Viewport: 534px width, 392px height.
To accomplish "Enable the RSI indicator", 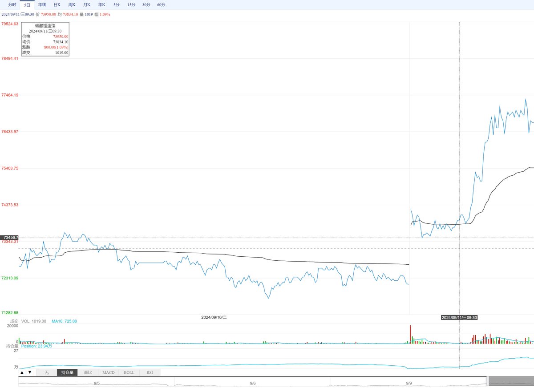I will click(x=150, y=372).
